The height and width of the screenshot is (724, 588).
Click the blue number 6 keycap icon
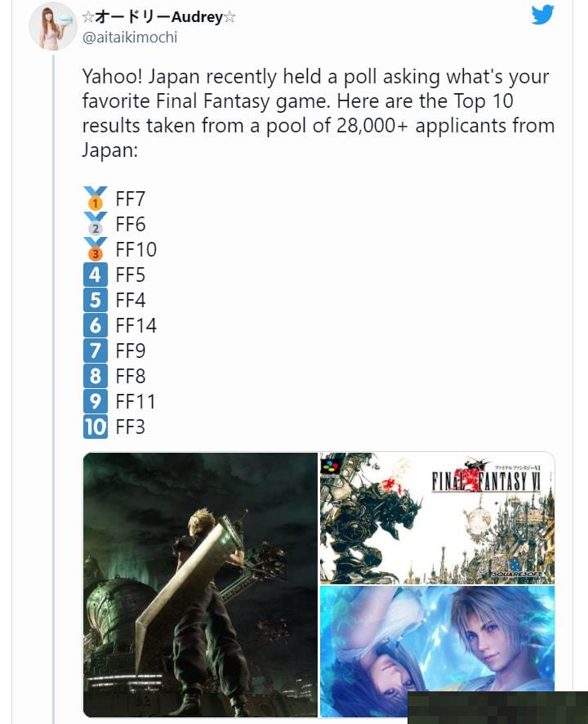(x=96, y=325)
